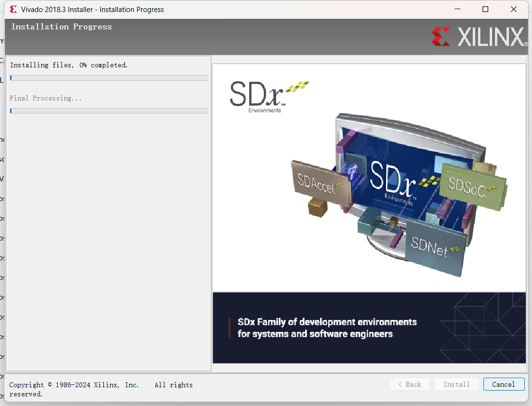The height and width of the screenshot is (406, 532).
Task: Minimize the installer window
Action: (458, 9)
